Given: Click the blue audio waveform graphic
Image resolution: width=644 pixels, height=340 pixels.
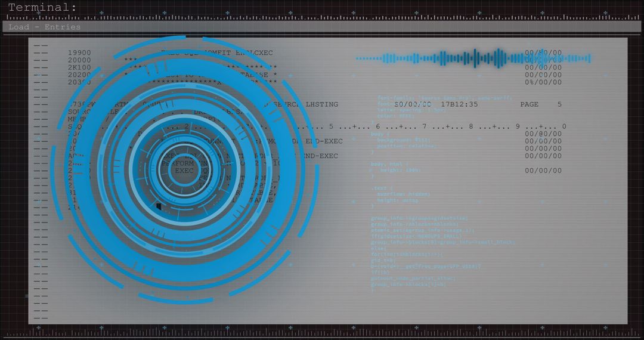Looking at the screenshot, I should (x=473, y=58).
